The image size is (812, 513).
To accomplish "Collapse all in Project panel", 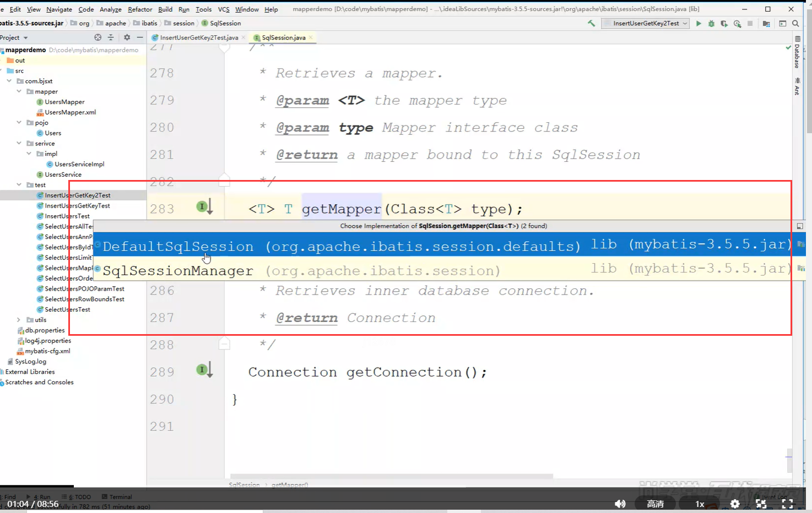I will [111, 37].
